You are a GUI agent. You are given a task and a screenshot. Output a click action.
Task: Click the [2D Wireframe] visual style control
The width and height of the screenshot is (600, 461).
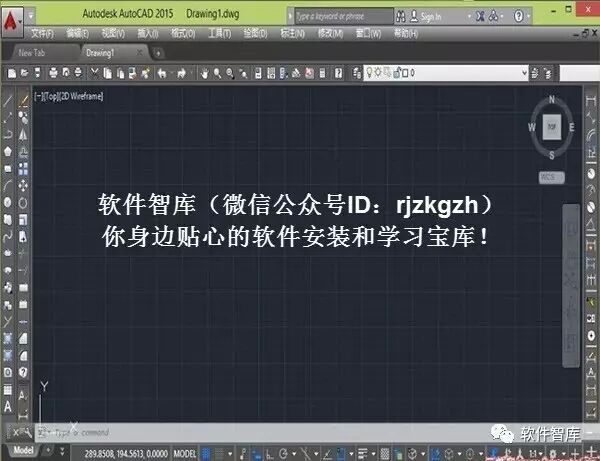coord(81,96)
